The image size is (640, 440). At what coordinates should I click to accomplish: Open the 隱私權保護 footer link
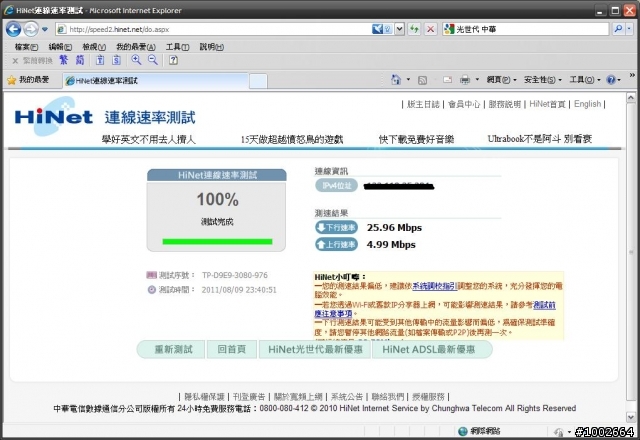click(204, 397)
